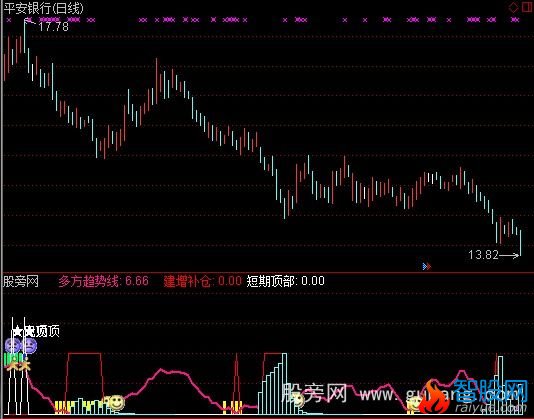Click the red diamond icon at top right
This screenshot has height=419, width=534.
513,7
